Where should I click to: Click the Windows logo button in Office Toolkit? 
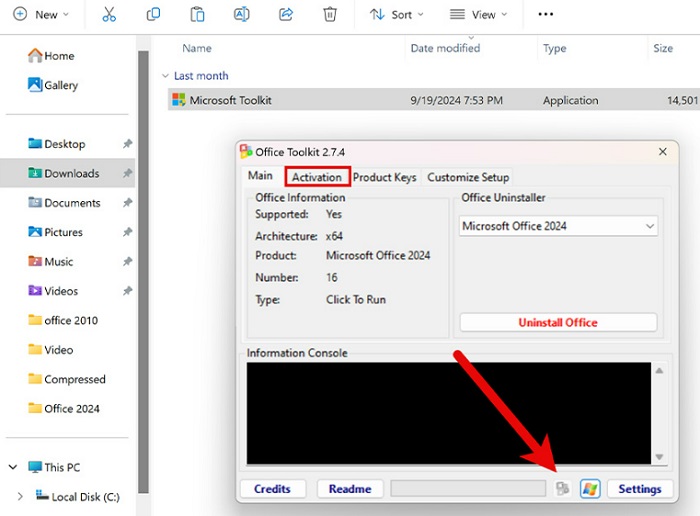(x=590, y=489)
